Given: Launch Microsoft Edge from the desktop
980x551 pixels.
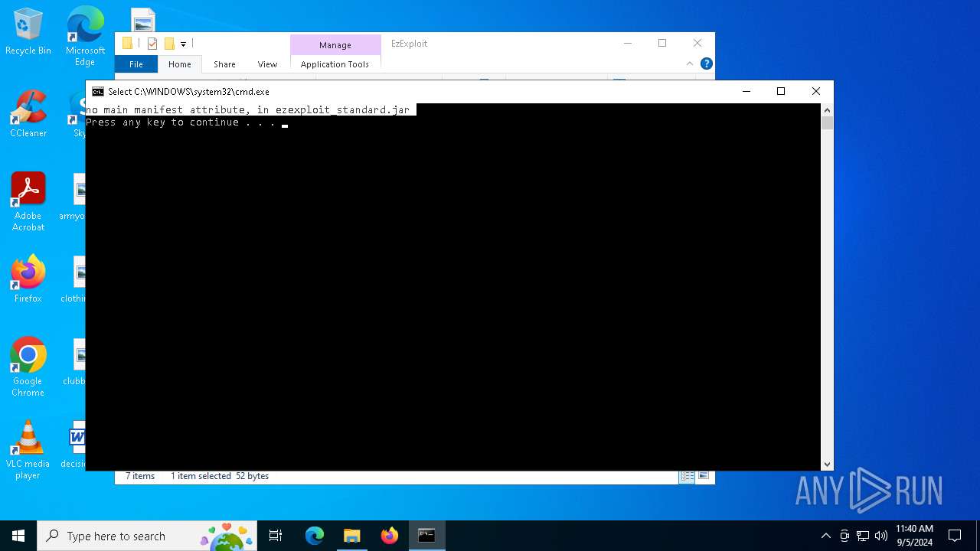Looking at the screenshot, I should [85, 36].
